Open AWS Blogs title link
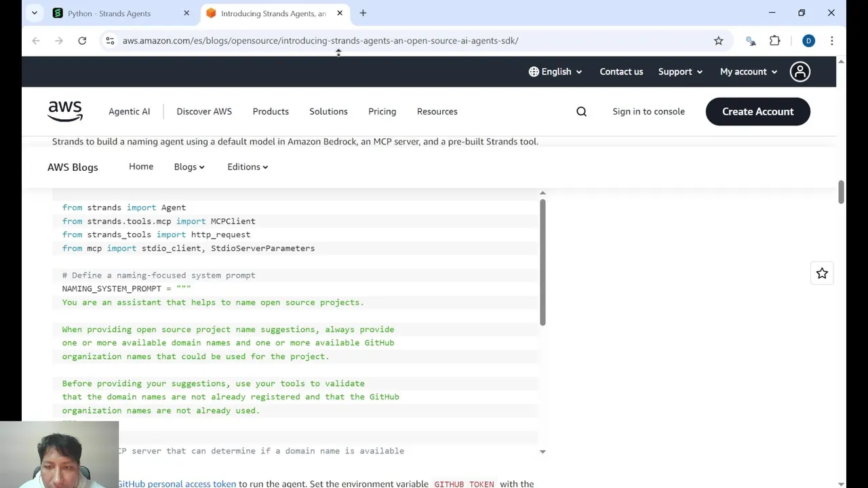Image resolution: width=868 pixels, height=488 pixels. (73, 167)
